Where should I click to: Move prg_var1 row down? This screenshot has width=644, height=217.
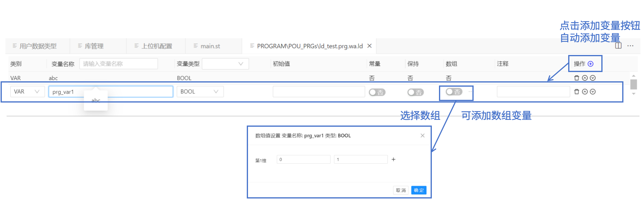click(x=593, y=92)
